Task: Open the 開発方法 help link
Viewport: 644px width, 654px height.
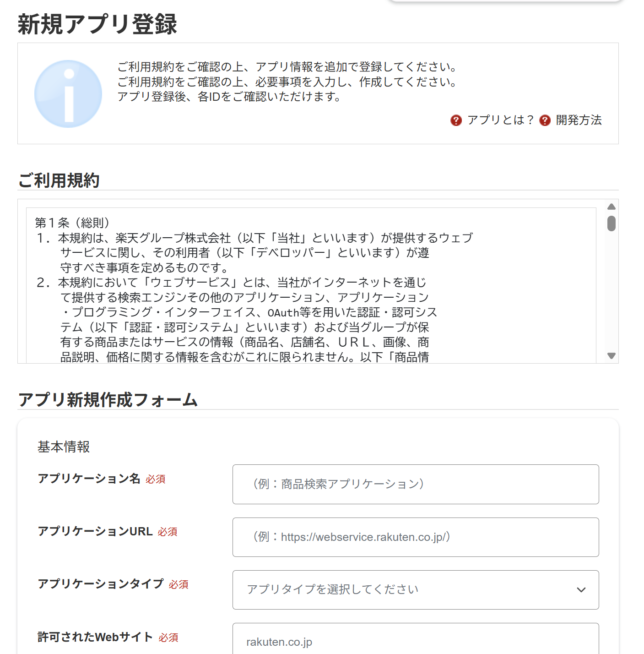Action: tap(579, 120)
